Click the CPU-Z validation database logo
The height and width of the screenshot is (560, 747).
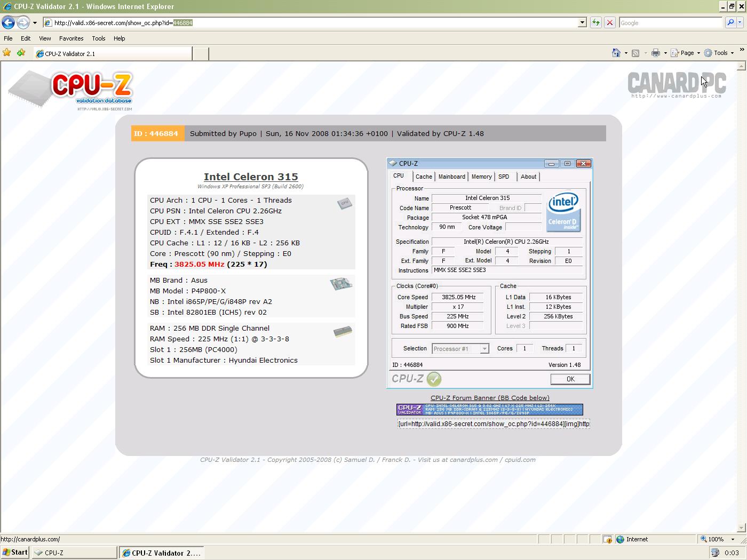[x=70, y=90]
